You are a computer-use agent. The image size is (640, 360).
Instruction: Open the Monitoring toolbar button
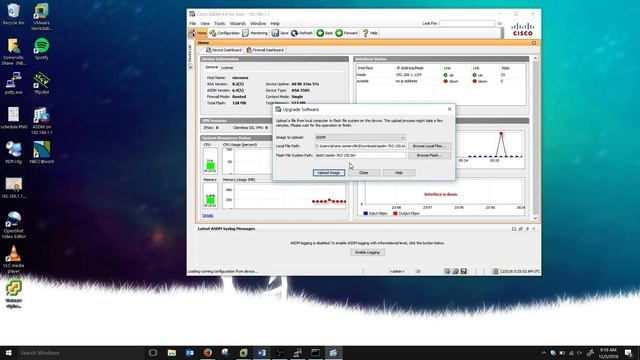point(255,33)
